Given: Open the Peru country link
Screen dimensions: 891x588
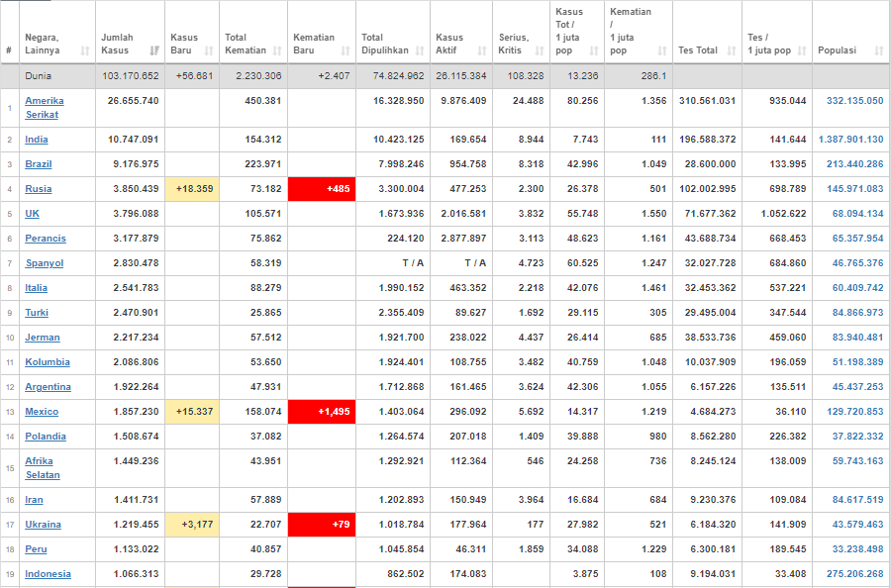Looking at the screenshot, I should (x=36, y=548).
